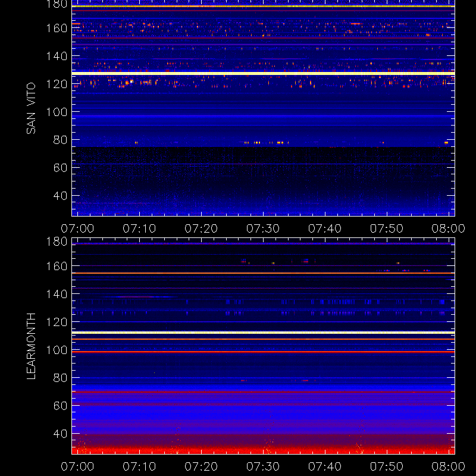Click 08:00 time label under LEARMONTH plot
This screenshot has width=476, height=476.
pyautogui.click(x=449, y=466)
